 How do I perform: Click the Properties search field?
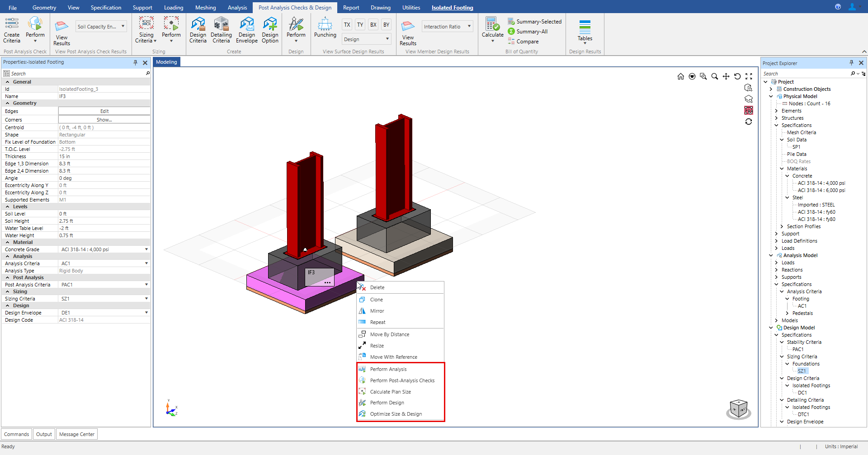77,74
